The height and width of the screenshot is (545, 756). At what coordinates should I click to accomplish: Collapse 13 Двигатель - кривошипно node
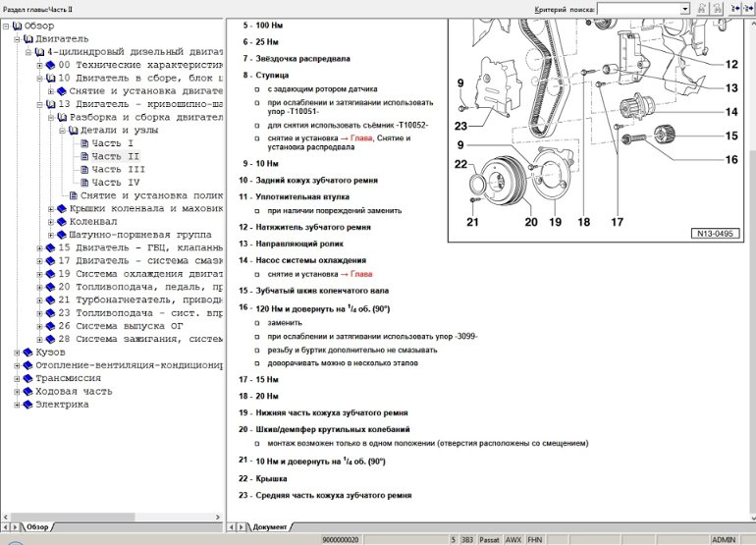pos(39,104)
